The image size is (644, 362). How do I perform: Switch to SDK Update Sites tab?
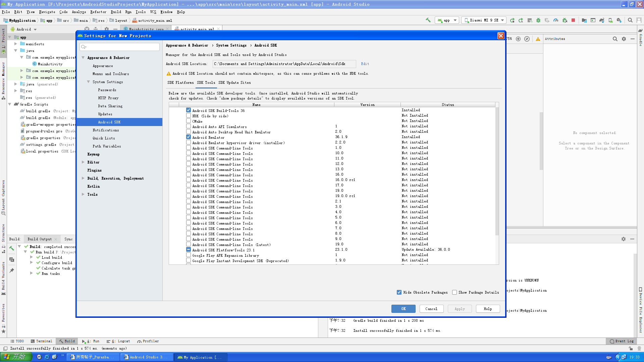(234, 82)
